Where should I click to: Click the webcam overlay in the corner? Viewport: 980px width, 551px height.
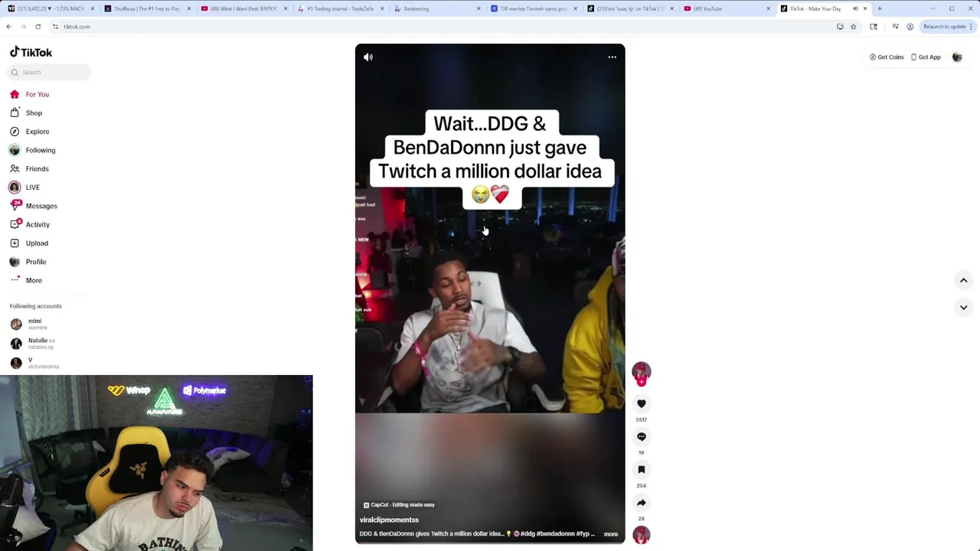click(156, 463)
